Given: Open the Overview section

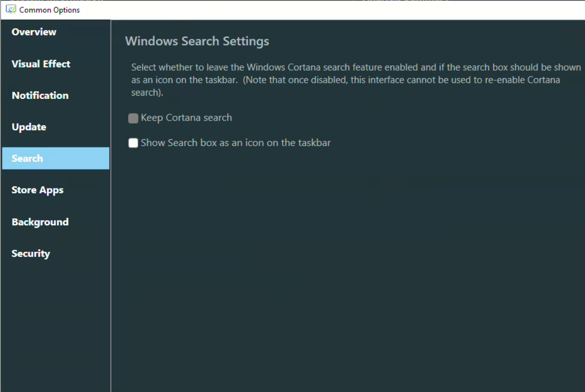Looking at the screenshot, I should pos(34,32).
